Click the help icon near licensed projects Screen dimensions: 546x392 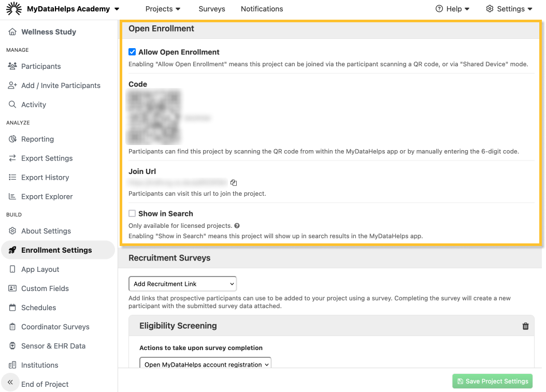[237, 226]
